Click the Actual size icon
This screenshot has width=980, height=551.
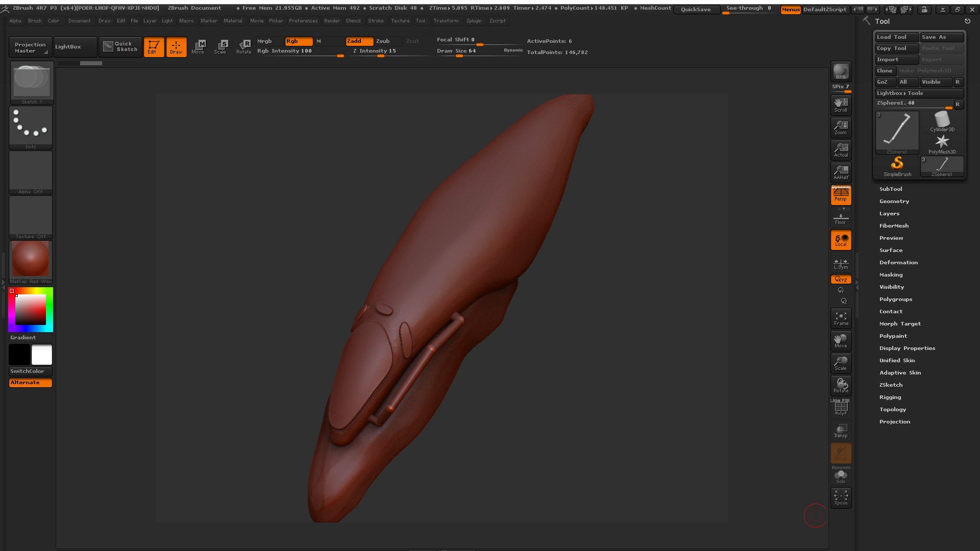click(841, 149)
